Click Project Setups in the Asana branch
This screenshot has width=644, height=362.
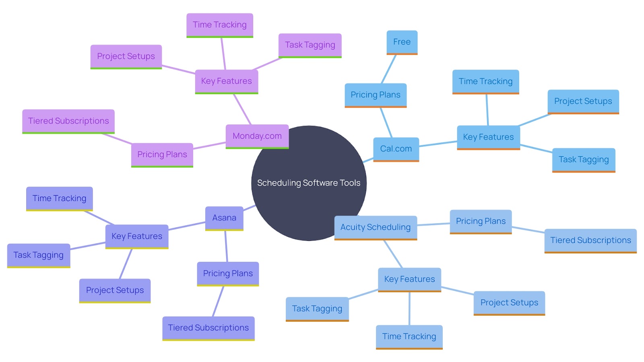(115, 291)
